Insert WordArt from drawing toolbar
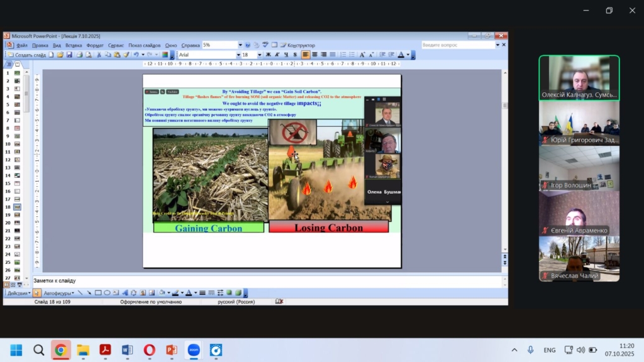Viewport: 644px width, 362px height. 125,293
